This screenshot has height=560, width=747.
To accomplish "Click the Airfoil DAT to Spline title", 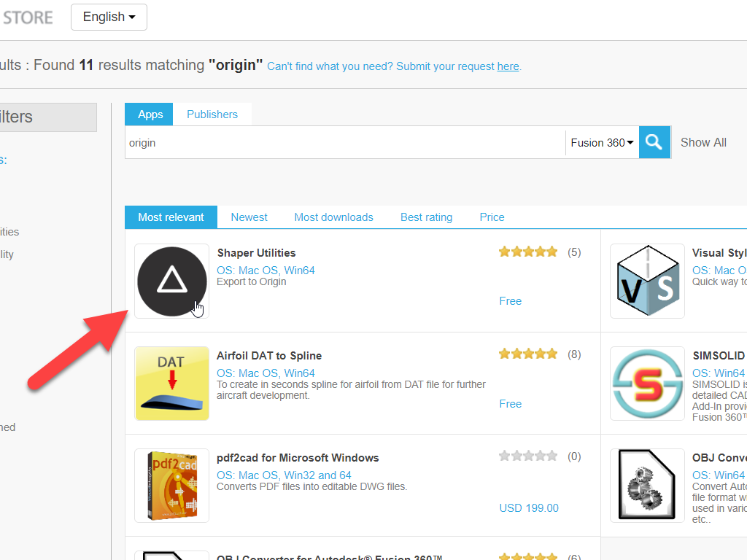I will [x=269, y=356].
